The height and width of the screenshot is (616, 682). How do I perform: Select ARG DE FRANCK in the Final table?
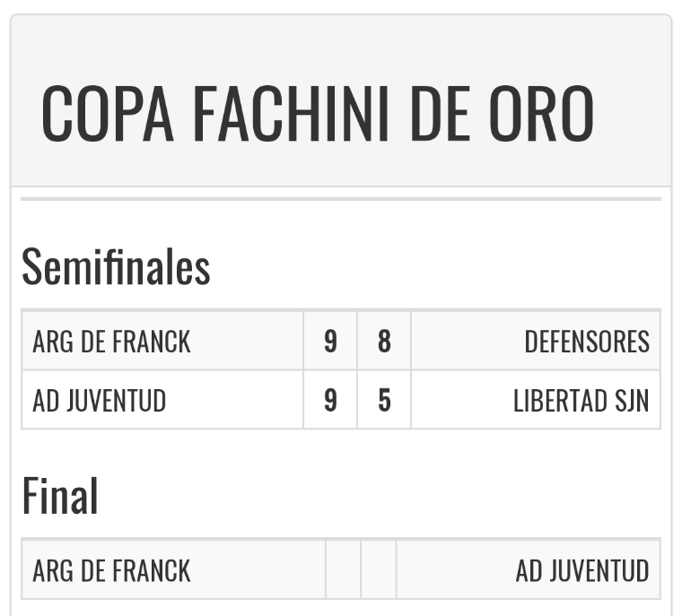click(112, 570)
